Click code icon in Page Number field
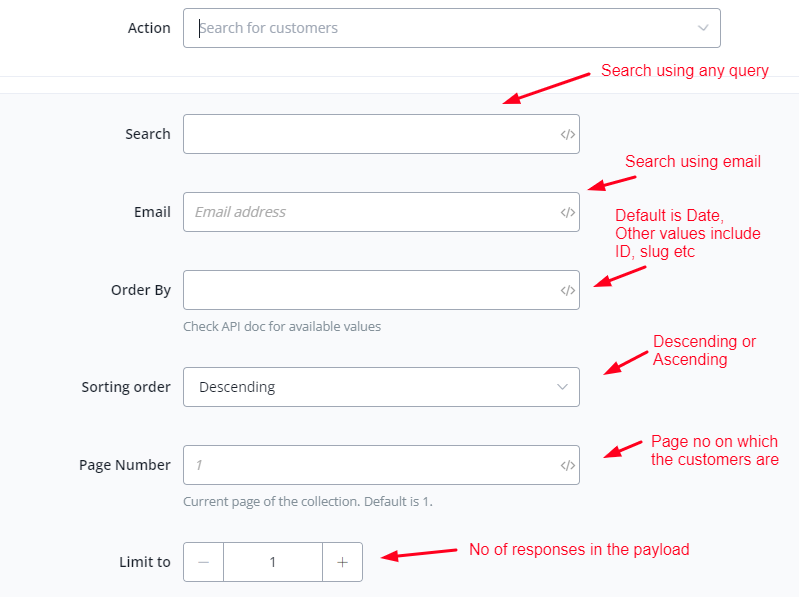This screenshot has width=799, height=597. (567, 465)
